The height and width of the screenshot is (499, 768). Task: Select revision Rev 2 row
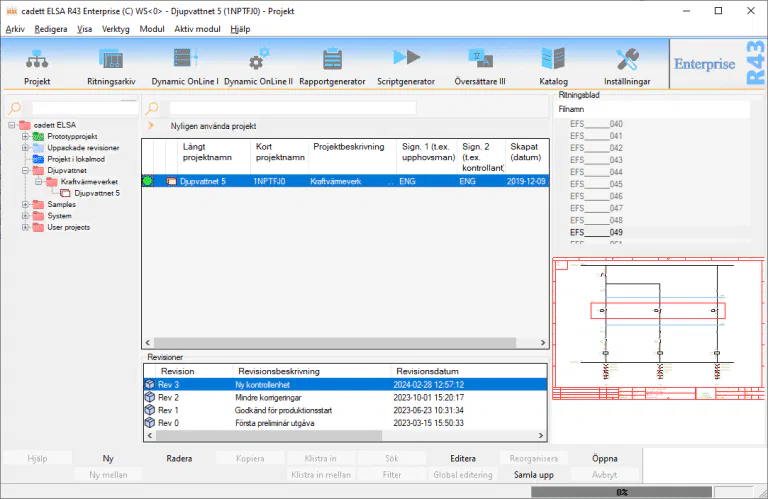(168, 397)
